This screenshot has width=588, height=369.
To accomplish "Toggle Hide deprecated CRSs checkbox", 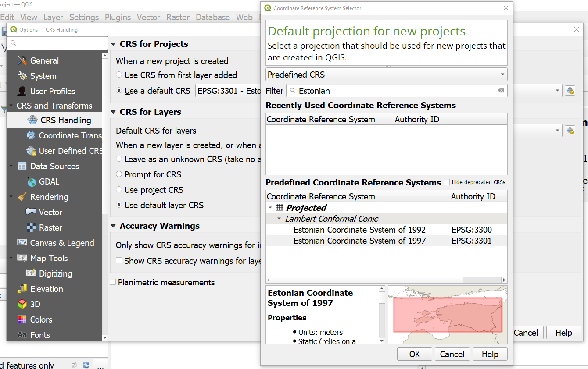I will coord(447,182).
